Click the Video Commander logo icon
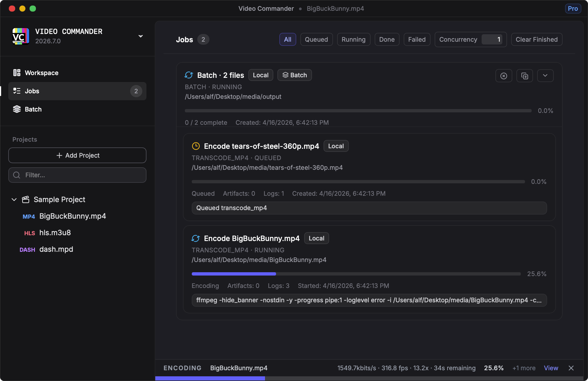 tap(21, 36)
